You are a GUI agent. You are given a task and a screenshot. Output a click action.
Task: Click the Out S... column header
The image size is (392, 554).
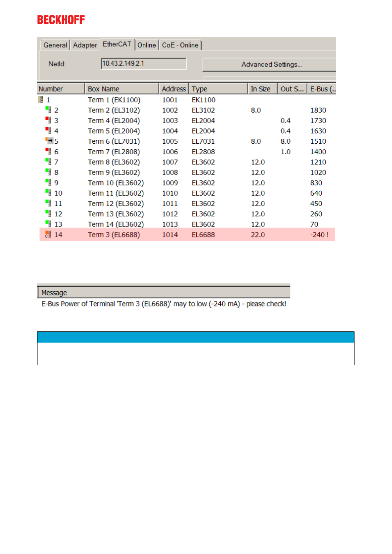[x=292, y=89]
